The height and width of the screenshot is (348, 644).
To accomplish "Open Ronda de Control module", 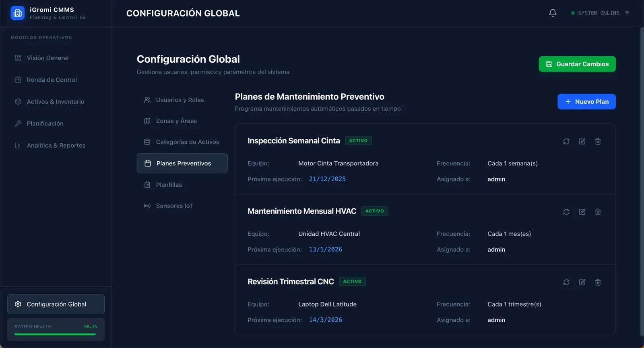I will (x=56, y=80).
